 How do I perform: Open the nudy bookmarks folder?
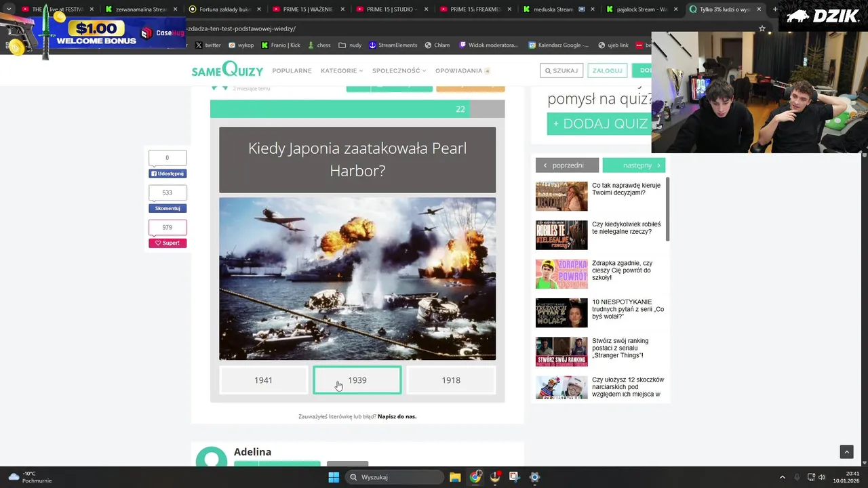tap(350, 45)
